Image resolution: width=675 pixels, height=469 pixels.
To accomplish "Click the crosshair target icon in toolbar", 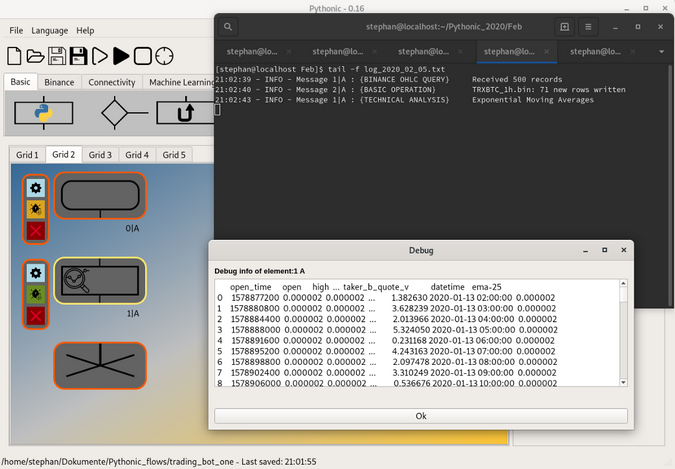I will pos(165,56).
